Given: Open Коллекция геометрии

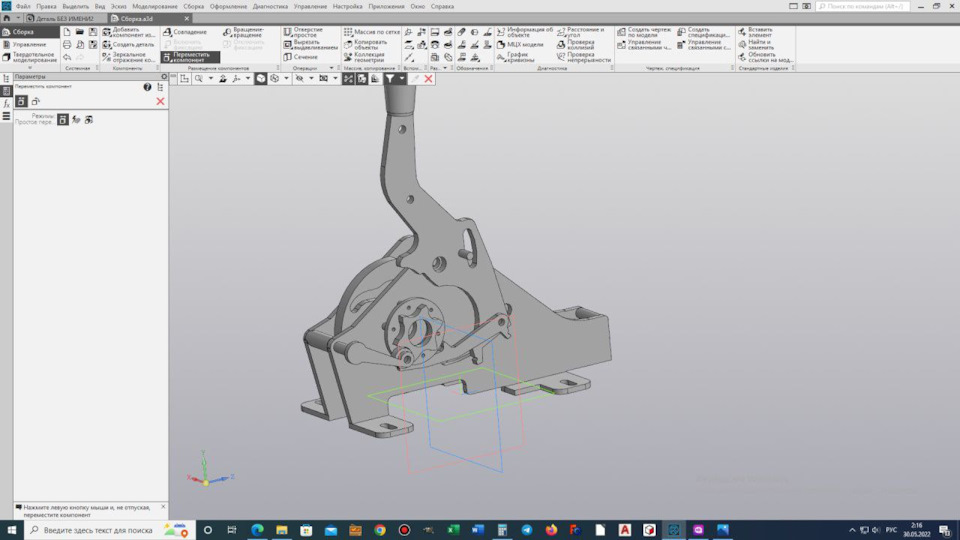Looking at the screenshot, I should pos(364,57).
